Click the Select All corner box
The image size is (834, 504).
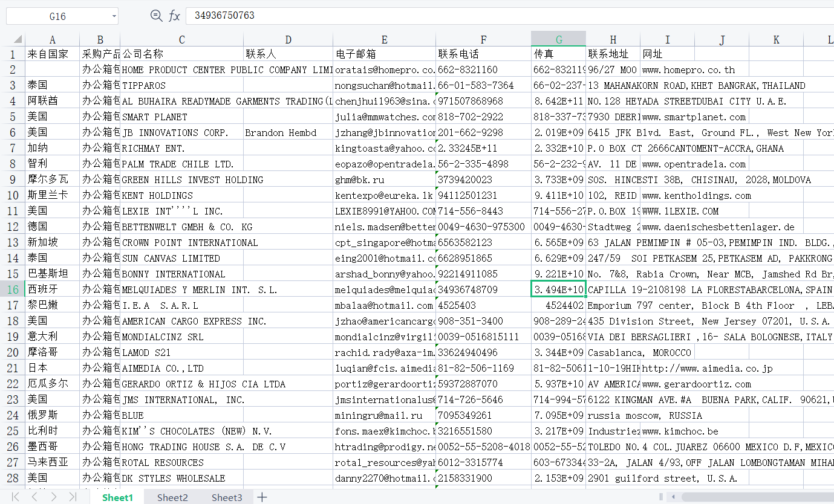coord(12,39)
